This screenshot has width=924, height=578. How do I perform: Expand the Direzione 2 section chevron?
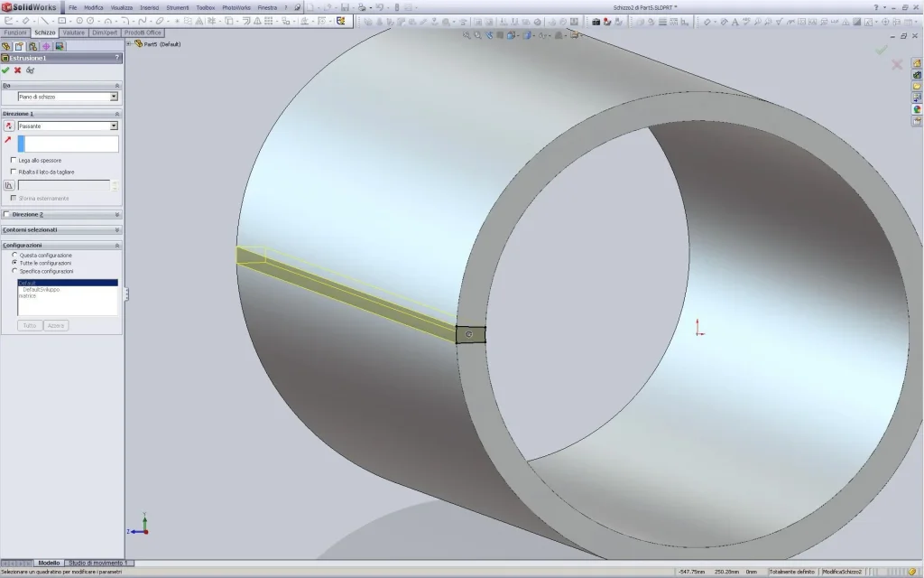(x=116, y=215)
